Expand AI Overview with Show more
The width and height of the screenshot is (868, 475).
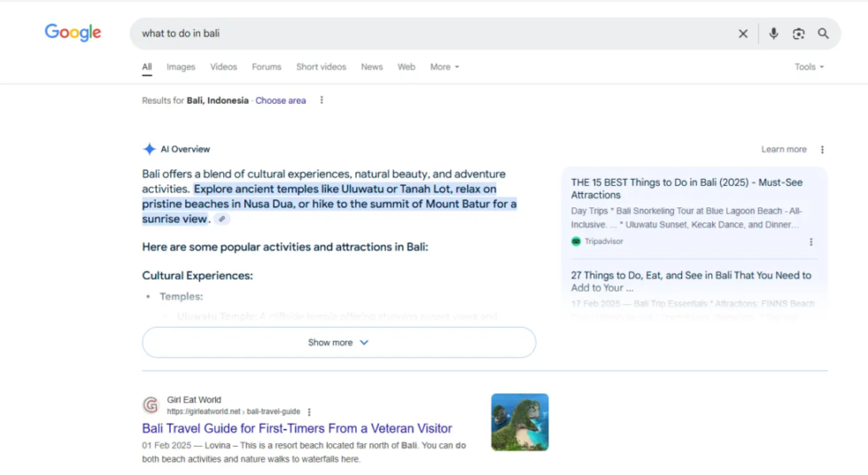[338, 342]
